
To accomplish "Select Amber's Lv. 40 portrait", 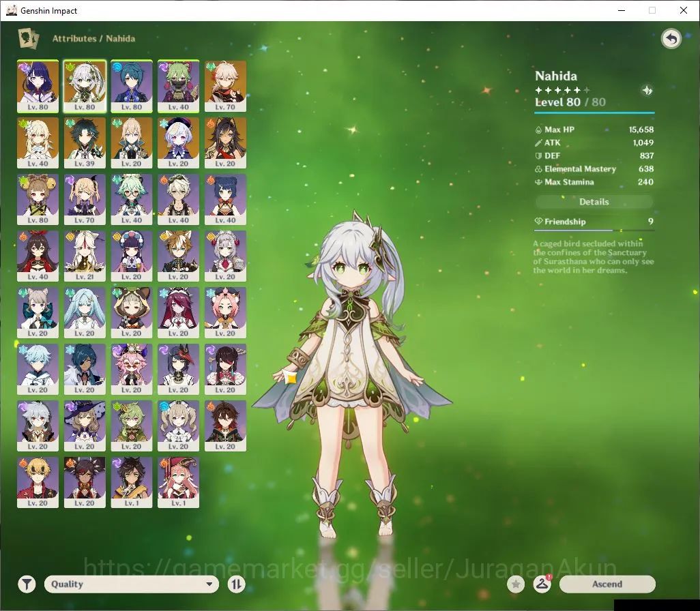I will [38, 256].
